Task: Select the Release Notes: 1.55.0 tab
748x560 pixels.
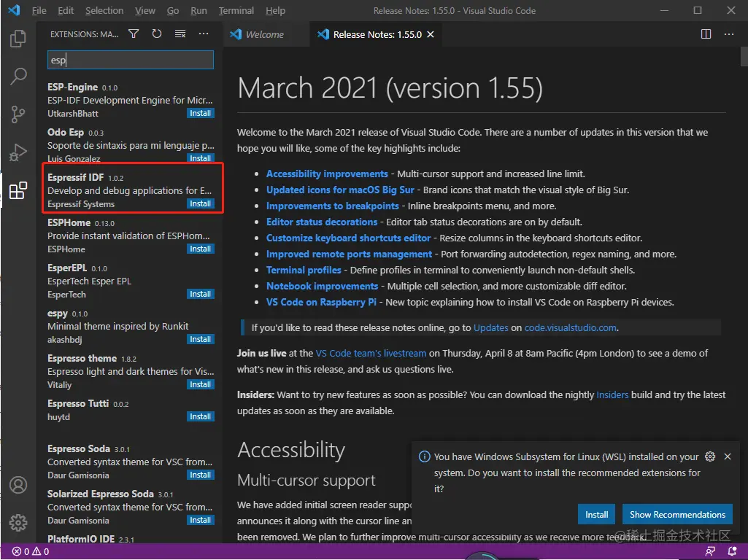Action: [x=376, y=34]
